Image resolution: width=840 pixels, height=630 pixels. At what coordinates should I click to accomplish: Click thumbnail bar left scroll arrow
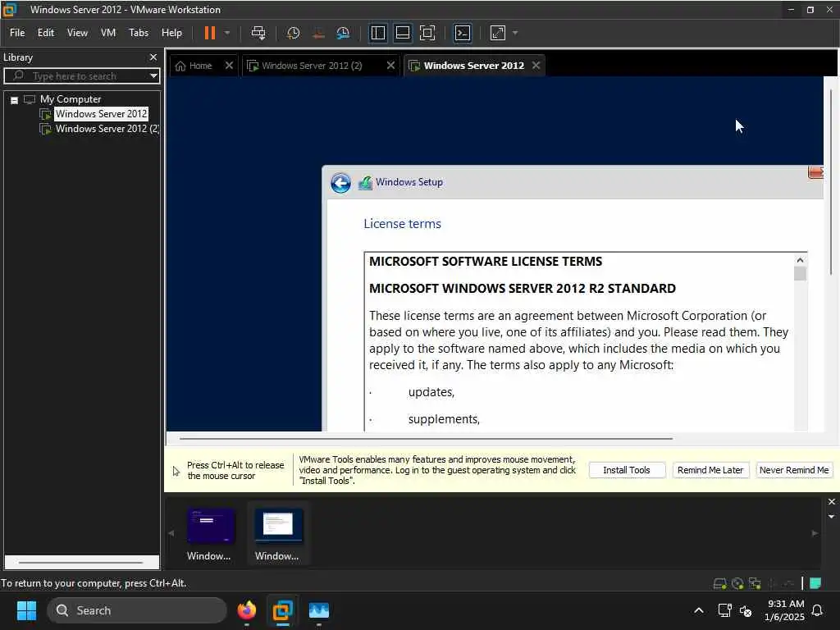171,533
